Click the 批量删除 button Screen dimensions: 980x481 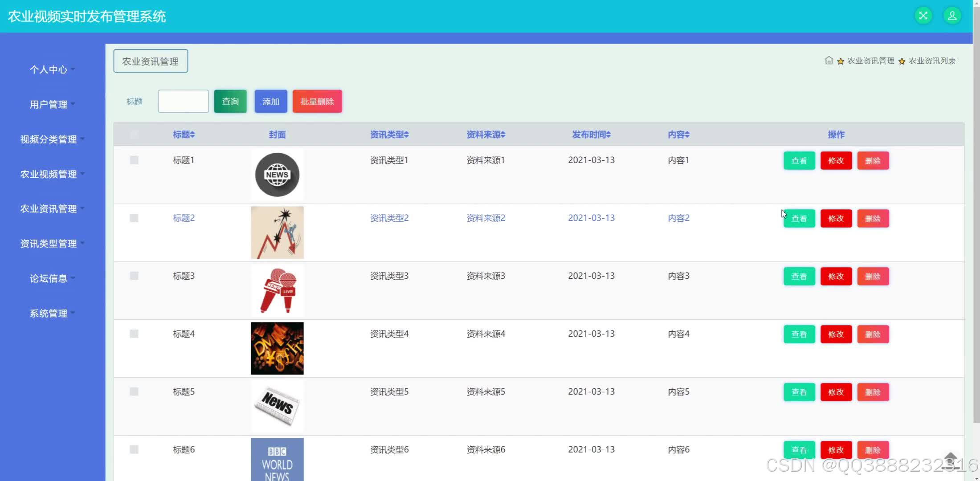click(x=317, y=101)
